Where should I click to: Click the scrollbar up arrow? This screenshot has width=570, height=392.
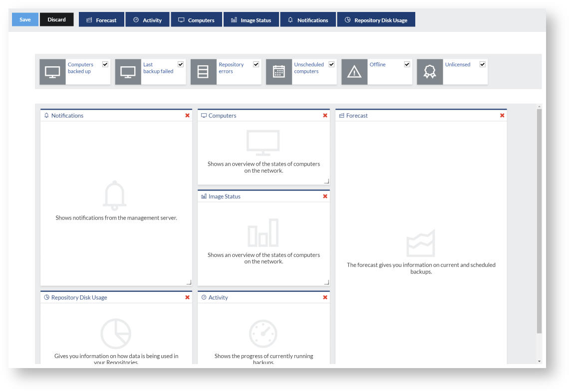pos(540,106)
